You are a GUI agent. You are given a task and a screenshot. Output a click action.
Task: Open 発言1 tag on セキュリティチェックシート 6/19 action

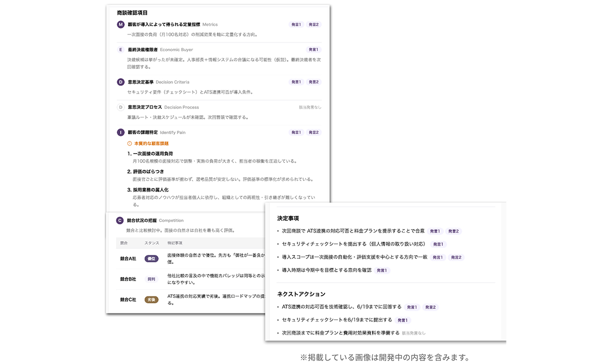403,320
